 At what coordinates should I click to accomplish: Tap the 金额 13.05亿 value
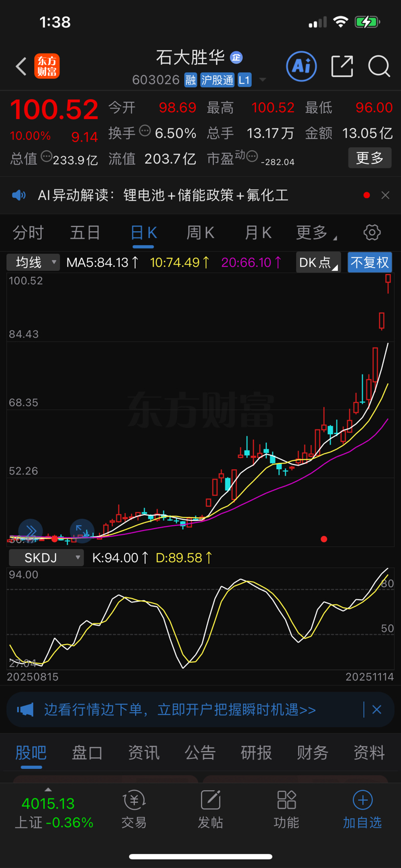[367, 134]
